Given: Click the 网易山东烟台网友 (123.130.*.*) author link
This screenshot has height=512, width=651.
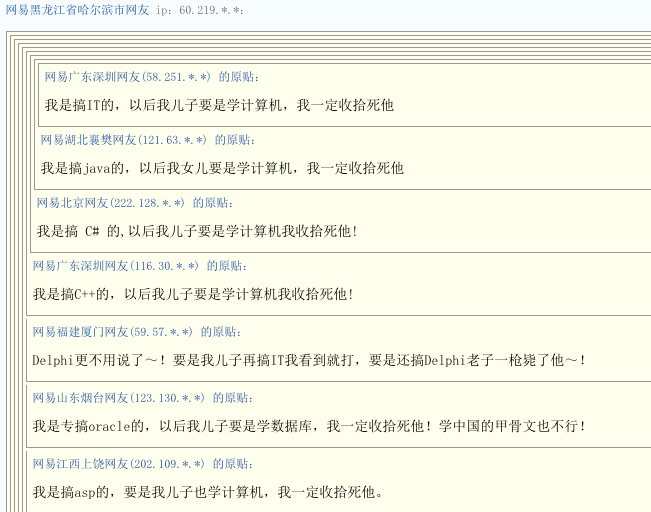Looking at the screenshot, I should click(118, 398).
